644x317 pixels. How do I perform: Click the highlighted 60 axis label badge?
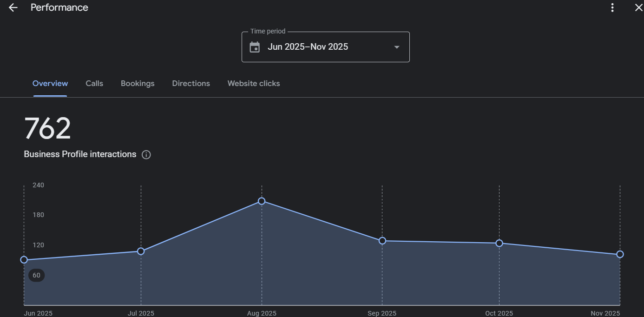pyautogui.click(x=36, y=275)
